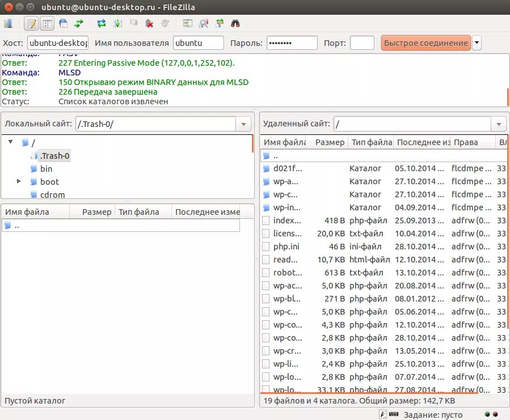Select the d021f... remote folder icon
Viewport: 510px width, 420px height.
pos(266,168)
